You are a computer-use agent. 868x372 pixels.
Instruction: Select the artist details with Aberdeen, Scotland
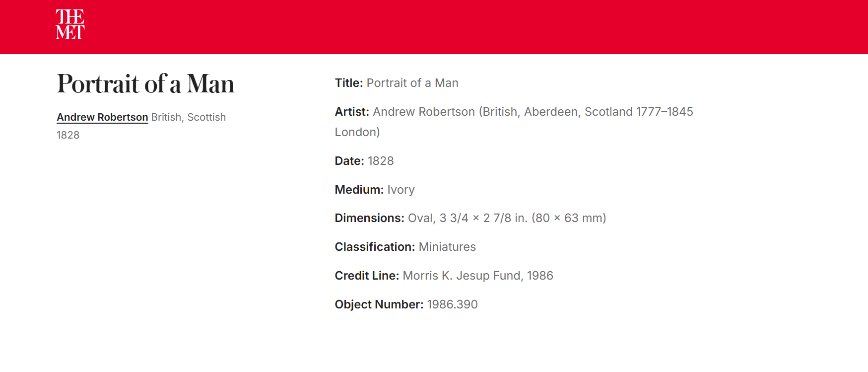coord(533,112)
